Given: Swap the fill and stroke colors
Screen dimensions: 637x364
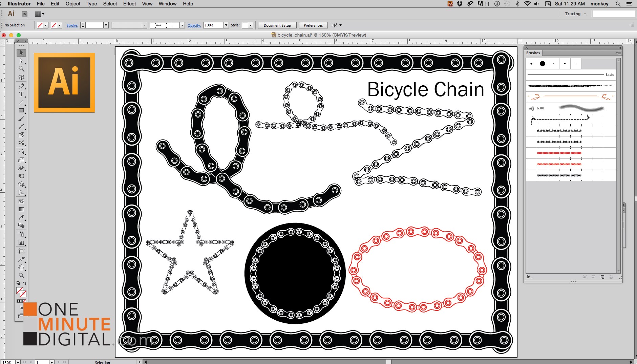Looking at the screenshot, I should click(25, 284).
